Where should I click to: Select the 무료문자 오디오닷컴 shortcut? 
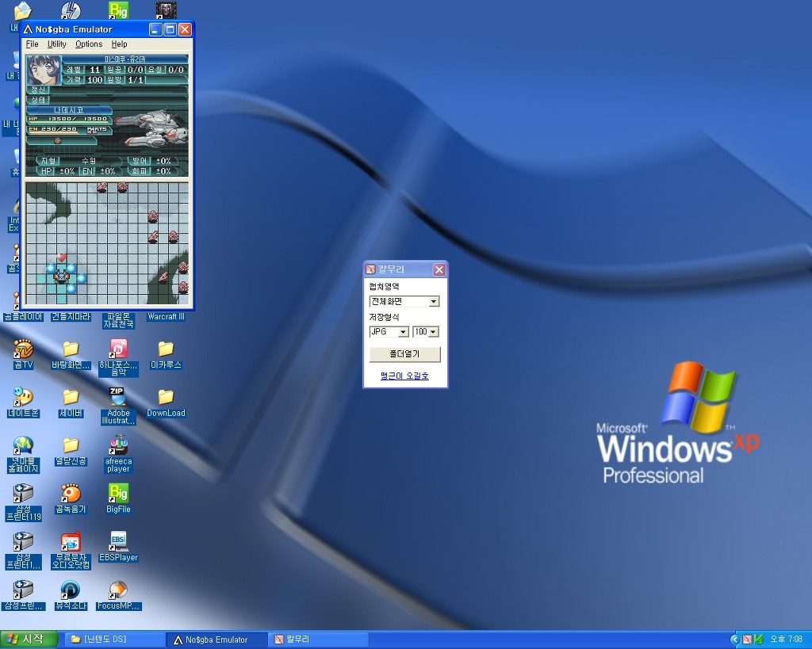click(71, 542)
